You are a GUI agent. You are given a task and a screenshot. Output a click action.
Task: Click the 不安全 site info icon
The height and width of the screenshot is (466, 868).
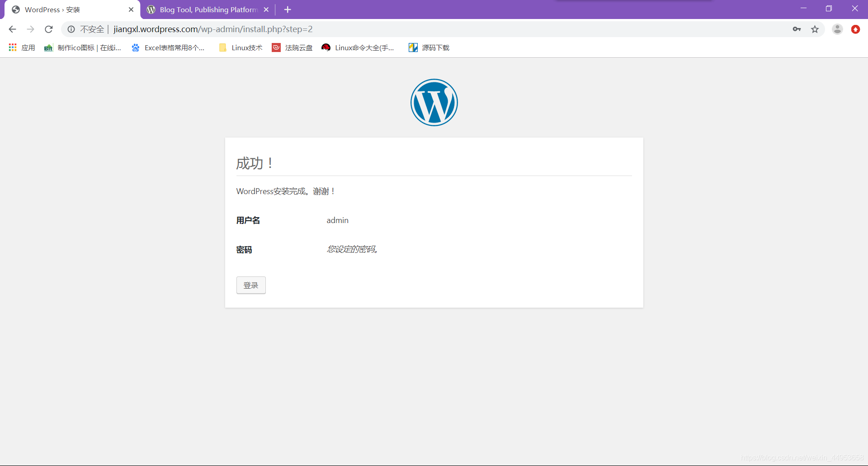[71, 29]
